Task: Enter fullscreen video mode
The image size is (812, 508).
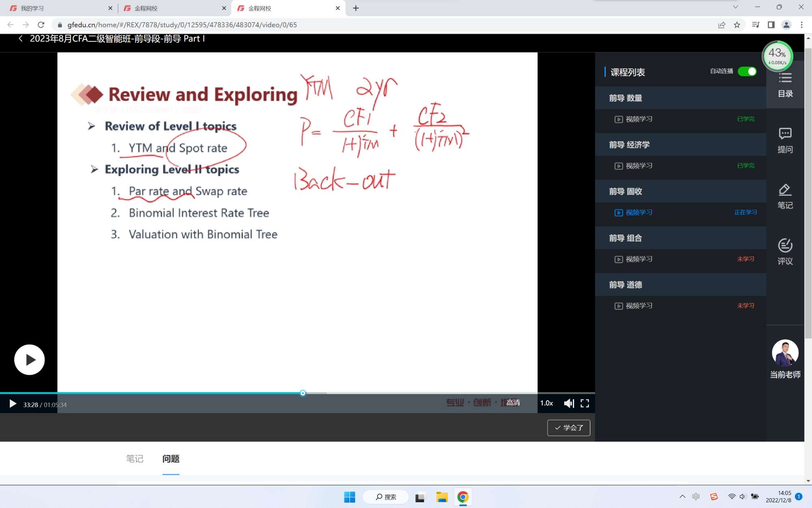Action: click(x=585, y=403)
